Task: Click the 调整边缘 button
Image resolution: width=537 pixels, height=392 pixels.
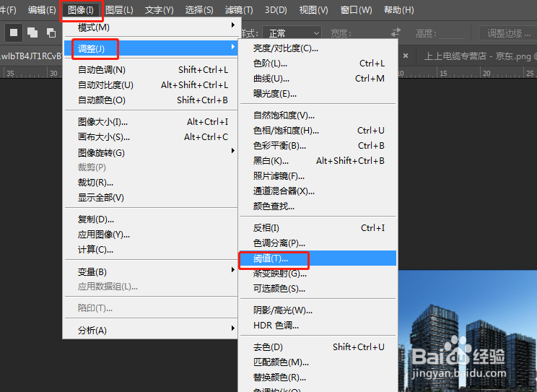Action: point(508,33)
